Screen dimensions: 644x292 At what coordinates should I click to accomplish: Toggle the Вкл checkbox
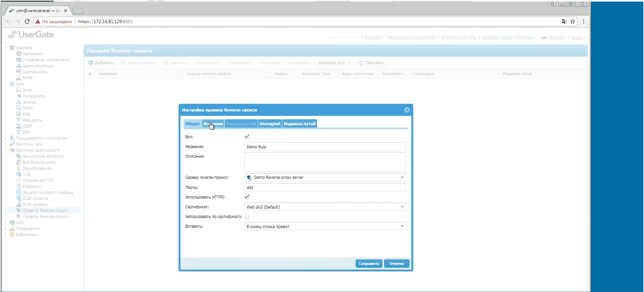click(247, 137)
